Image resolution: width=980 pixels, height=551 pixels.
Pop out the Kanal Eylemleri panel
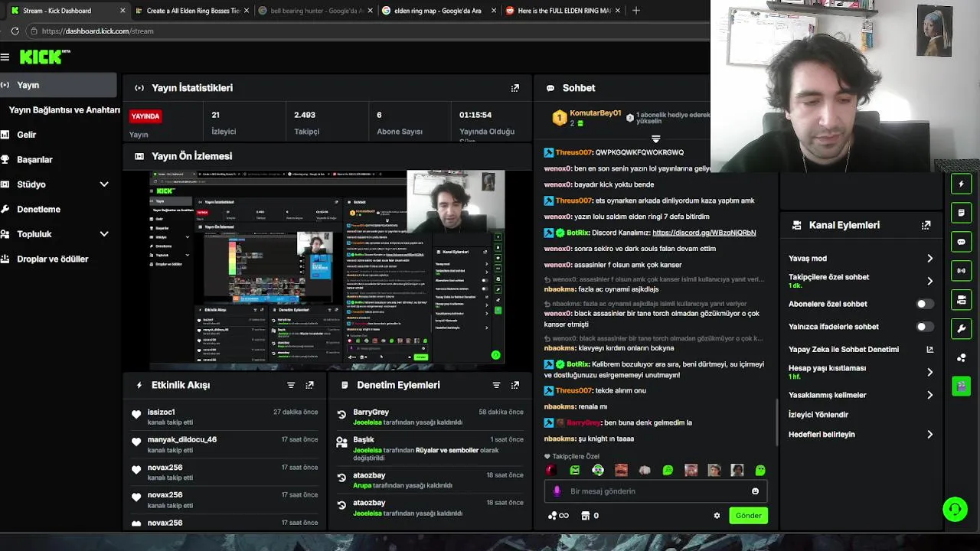coord(926,225)
